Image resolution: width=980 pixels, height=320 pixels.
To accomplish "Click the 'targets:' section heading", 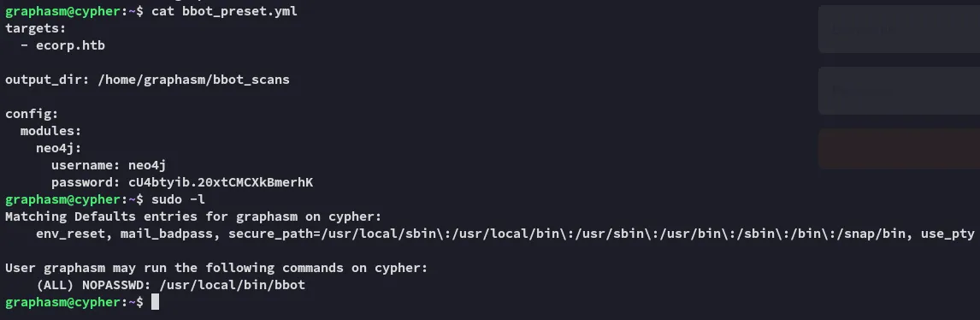I will (36, 28).
